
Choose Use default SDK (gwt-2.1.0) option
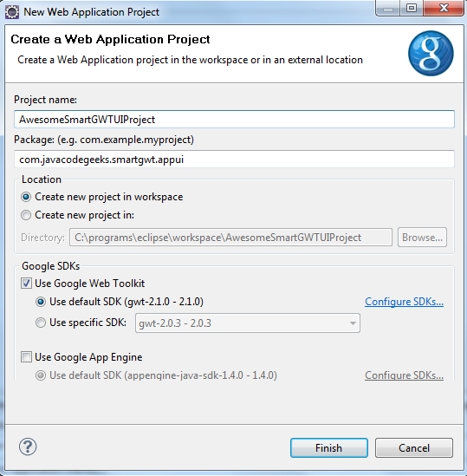click(41, 302)
